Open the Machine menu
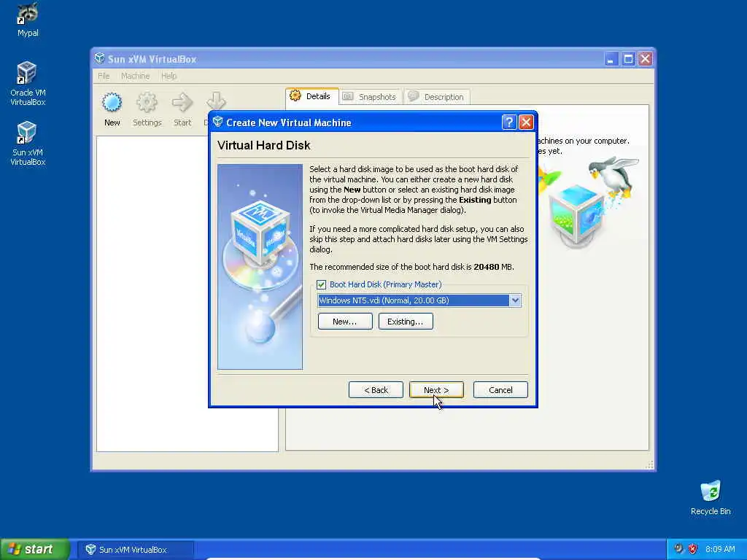Screen dimensions: 747x560 pos(135,76)
